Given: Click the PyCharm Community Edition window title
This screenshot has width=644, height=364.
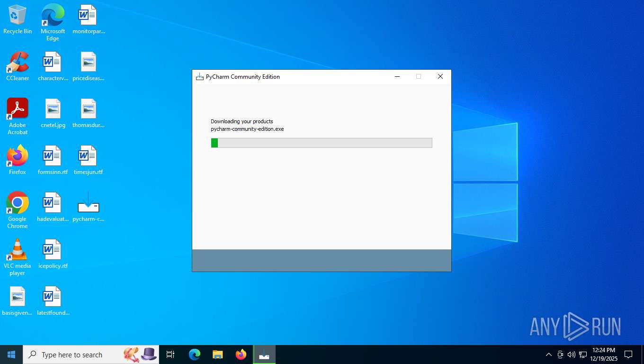Looking at the screenshot, I should (243, 77).
